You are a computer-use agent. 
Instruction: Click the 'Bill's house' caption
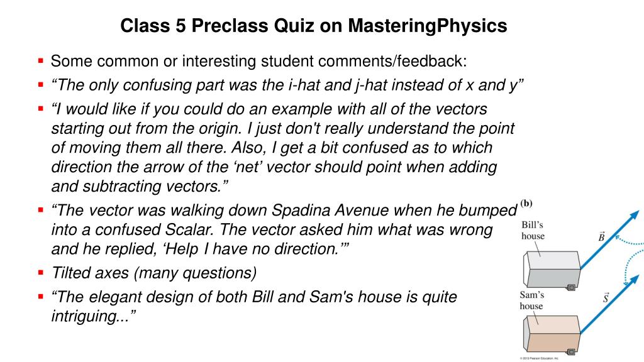coord(532,231)
